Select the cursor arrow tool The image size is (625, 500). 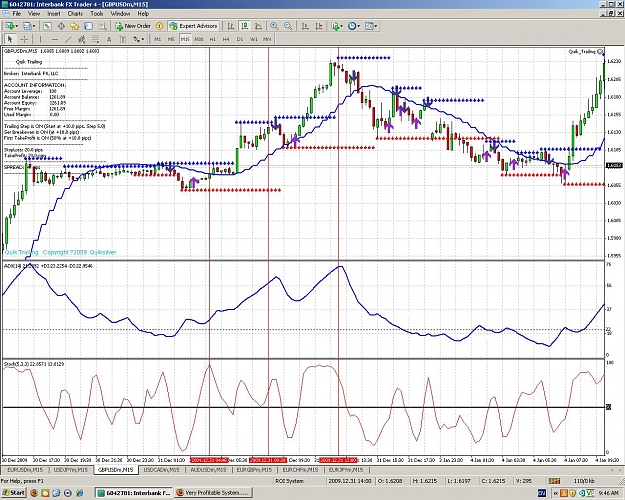11,39
